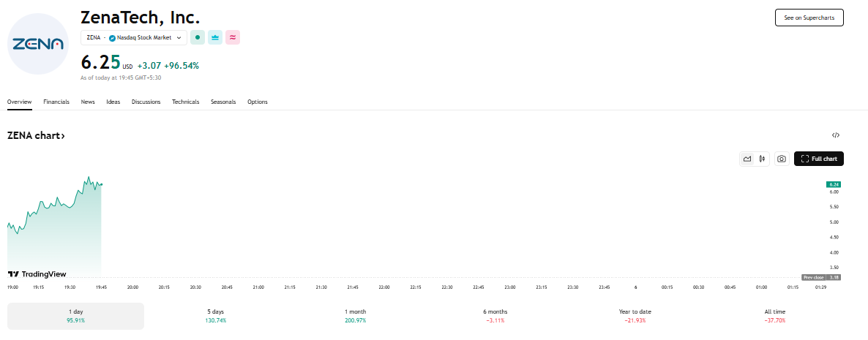Viewport: 868px width, 340px height.
Task: Select the All time range
Action: [x=774, y=316]
